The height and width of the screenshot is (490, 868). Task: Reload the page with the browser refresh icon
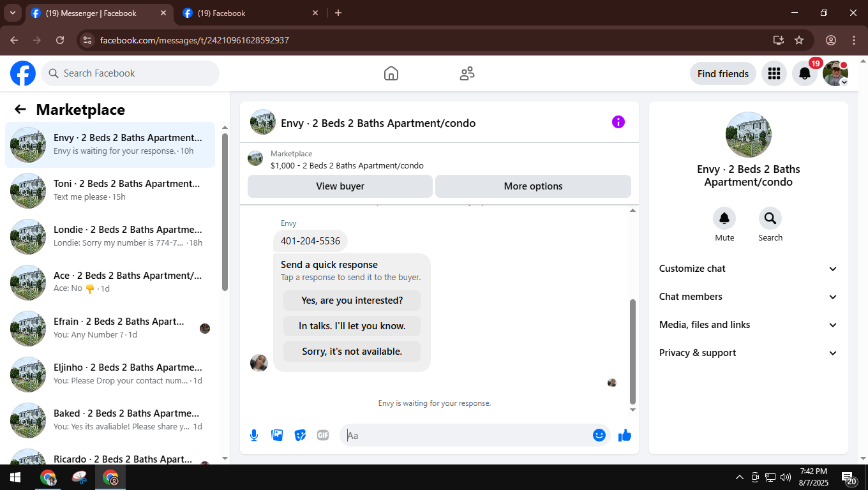pyautogui.click(x=60, y=40)
